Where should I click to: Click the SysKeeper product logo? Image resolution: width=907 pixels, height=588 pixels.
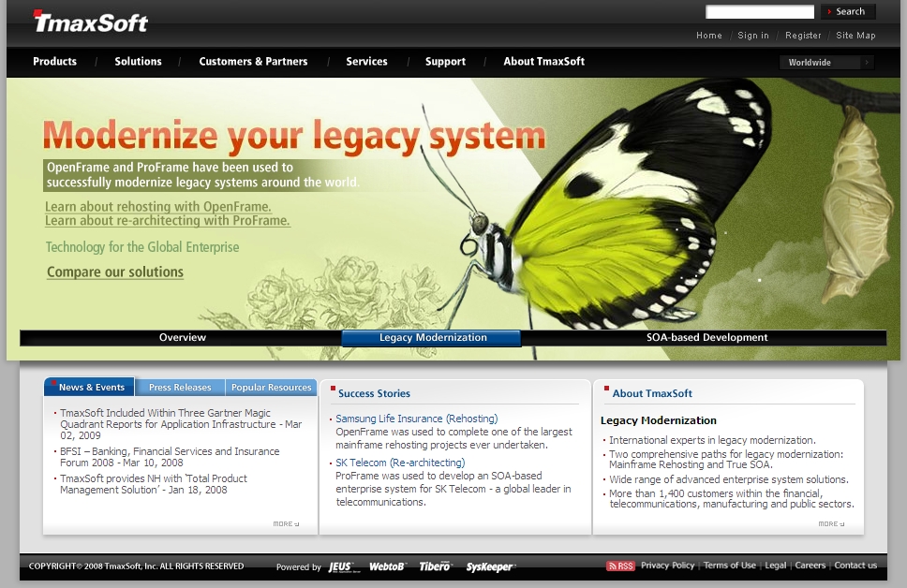click(491, 566)
